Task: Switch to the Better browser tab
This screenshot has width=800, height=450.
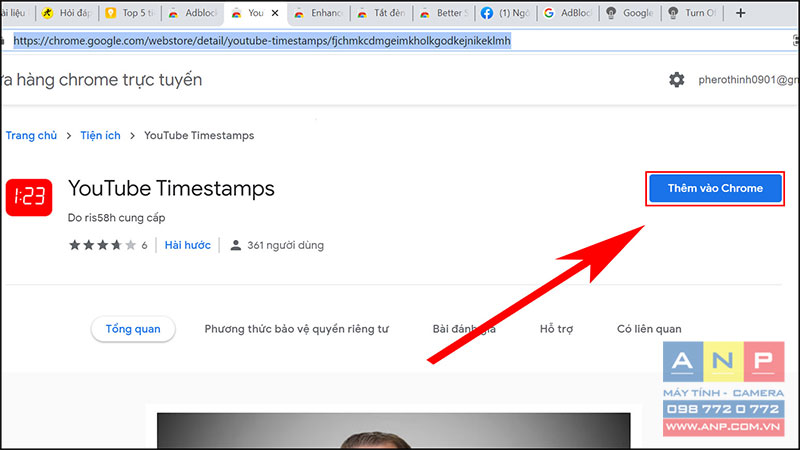Action: point(444,13)
